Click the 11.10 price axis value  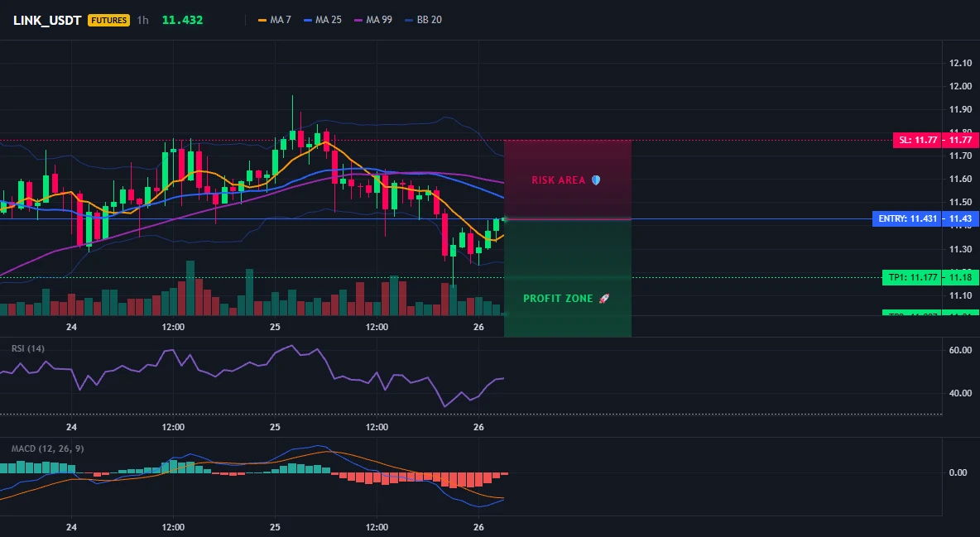pos(961,295)
